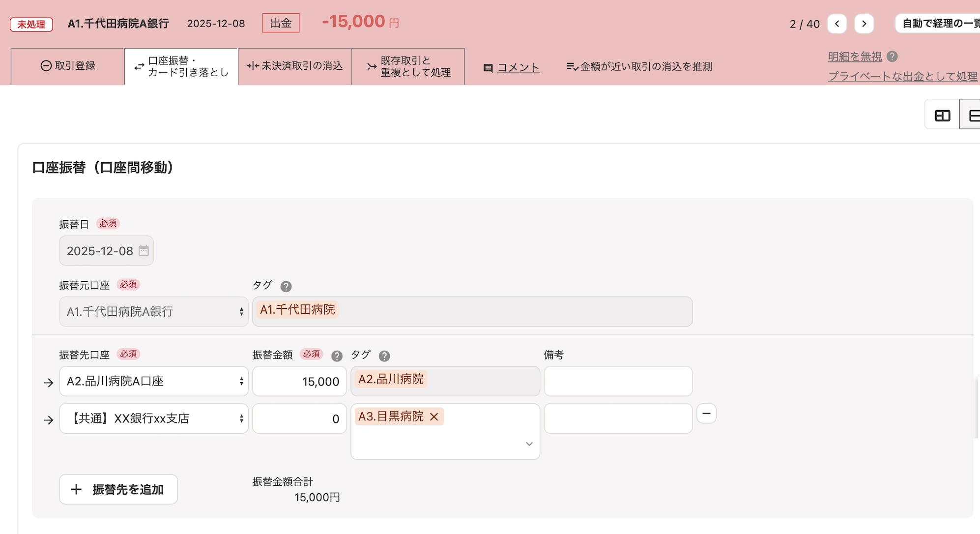The height and width of the screenshot is (534, 980).
Task: Click 振替金額 field showing 15,000
Action: (299, 381)
